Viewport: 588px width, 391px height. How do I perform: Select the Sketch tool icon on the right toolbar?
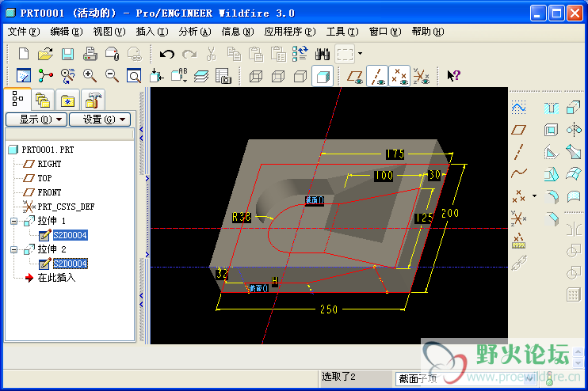pyautogui.click(x=518, y=108)
